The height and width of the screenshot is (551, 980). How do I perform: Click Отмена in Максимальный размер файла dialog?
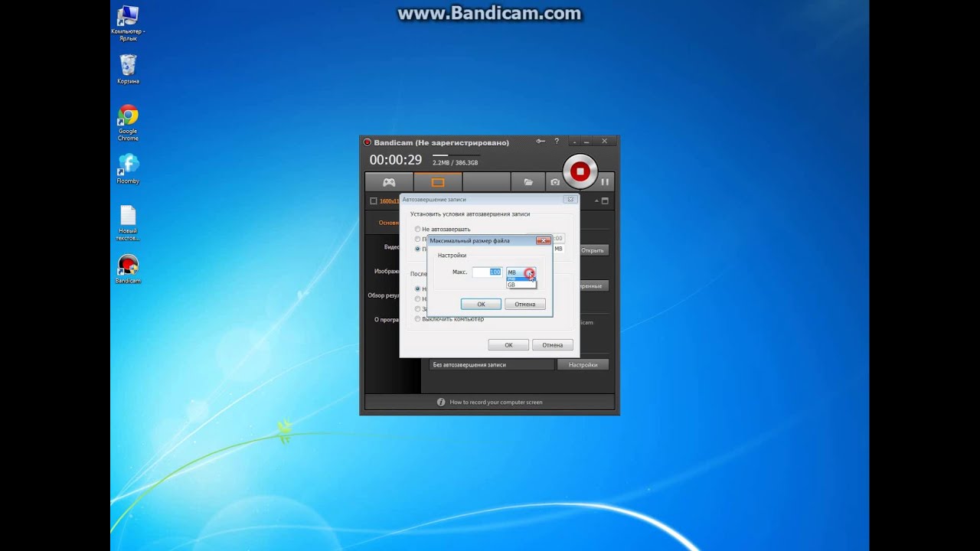[x=525, y=304]
